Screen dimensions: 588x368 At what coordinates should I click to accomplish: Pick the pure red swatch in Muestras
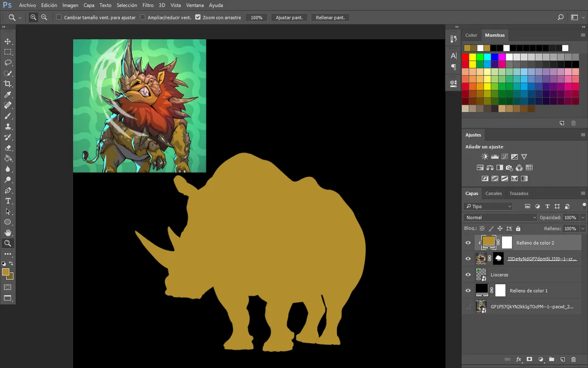click(465, 57)
